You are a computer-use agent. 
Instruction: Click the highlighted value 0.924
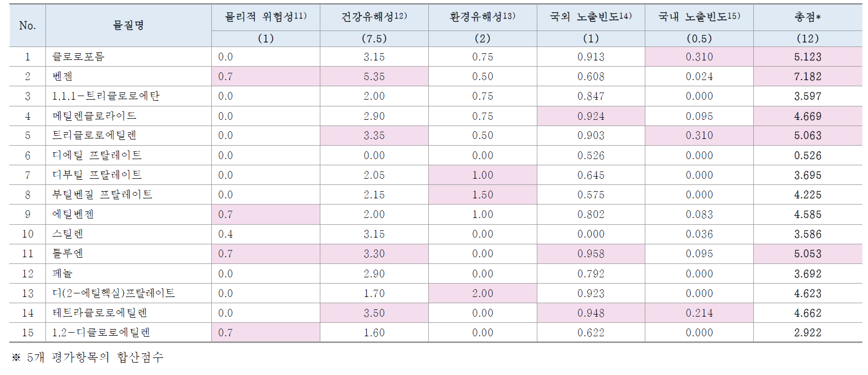click(591, 116)
